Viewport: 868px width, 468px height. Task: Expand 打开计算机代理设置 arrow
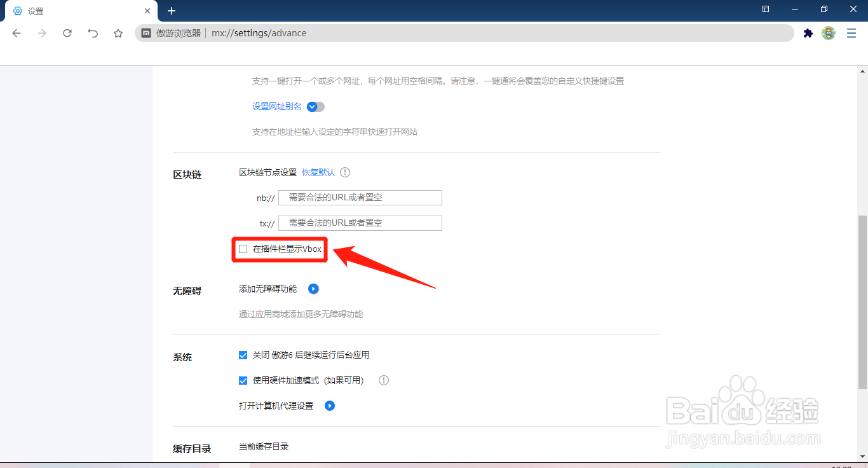329,405
